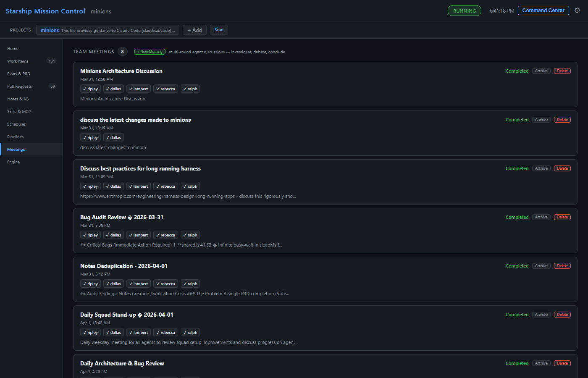Archive the long running harness meeting
Viewport: 588px width, 378px height.
point(541,168)
